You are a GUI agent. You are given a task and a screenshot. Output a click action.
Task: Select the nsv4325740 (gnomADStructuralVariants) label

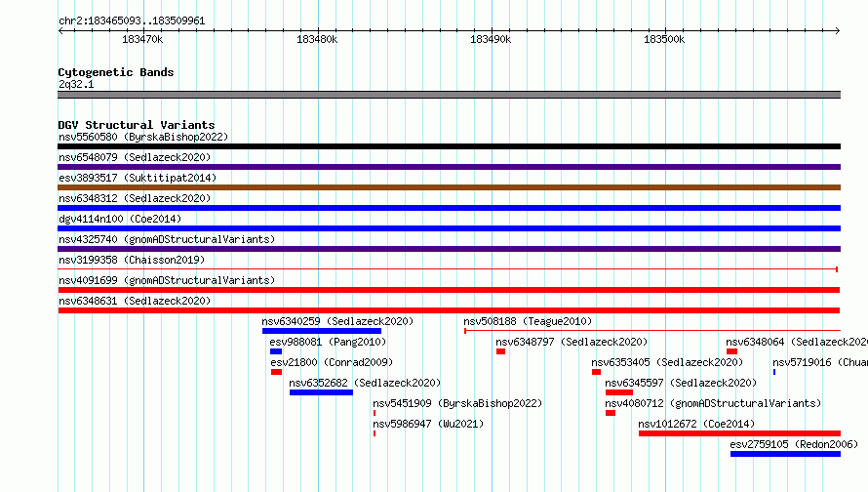167,239
